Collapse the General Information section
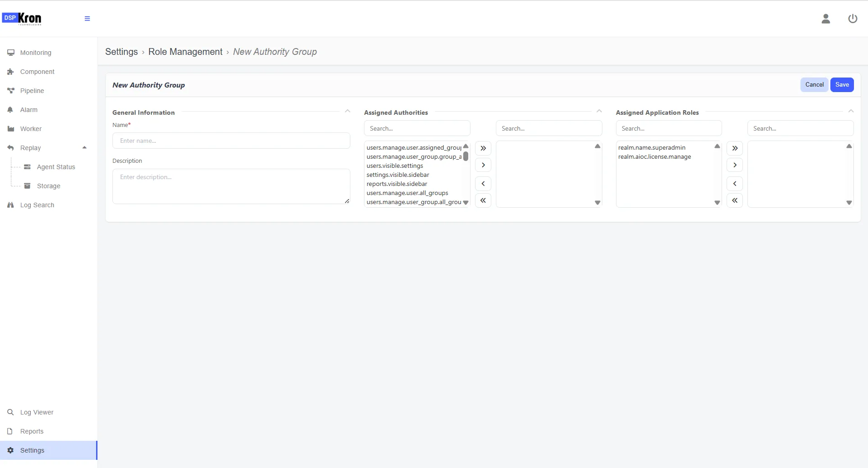Viewport: 868px width, 468px height. pos(348,111)
